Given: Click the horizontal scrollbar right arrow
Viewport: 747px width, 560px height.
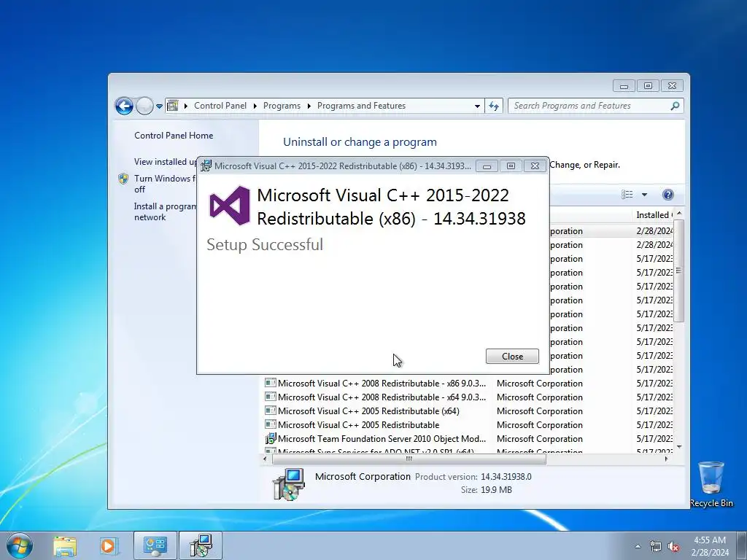Looking at the screenshot, I should coord(666,459).
